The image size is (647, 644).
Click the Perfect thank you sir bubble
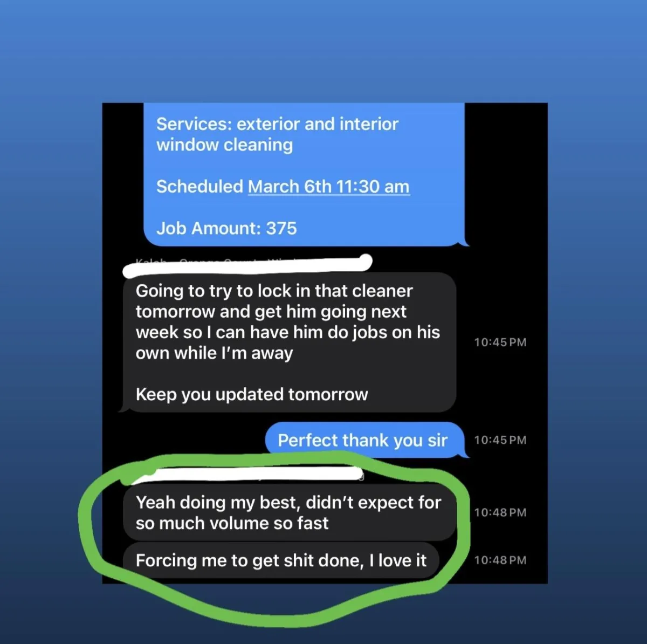364,440
